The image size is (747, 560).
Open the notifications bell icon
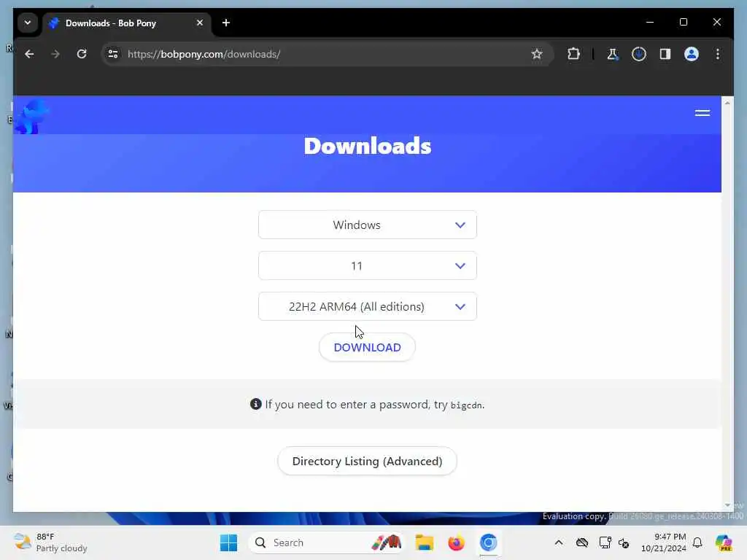pyautogui.click(x=697, y=542)
